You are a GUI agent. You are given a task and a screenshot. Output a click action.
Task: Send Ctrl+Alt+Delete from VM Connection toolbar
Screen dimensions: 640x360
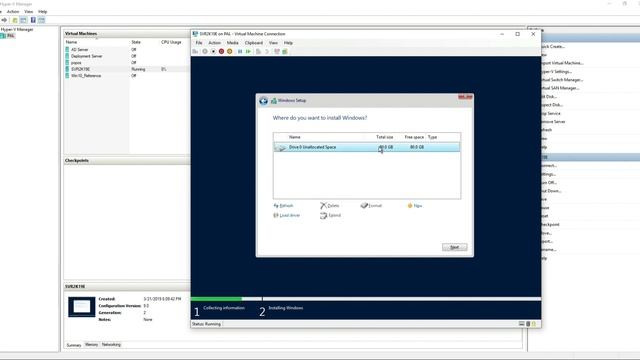[195, 51]
